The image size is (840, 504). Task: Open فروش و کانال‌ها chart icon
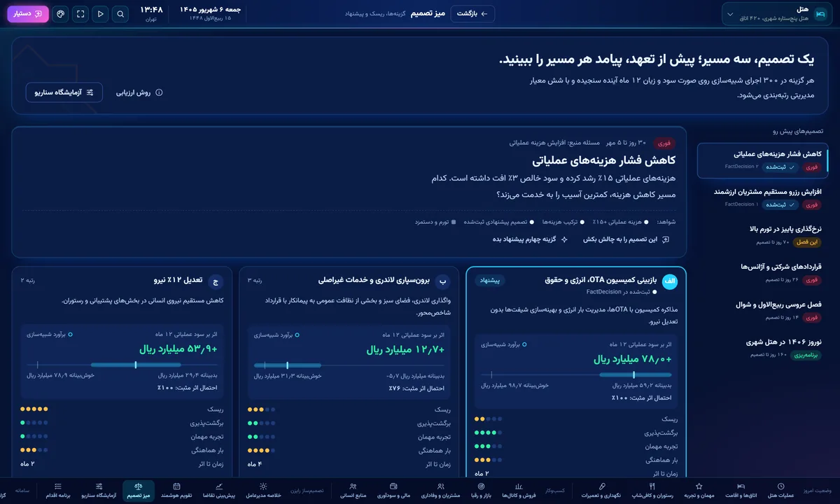coord(519,490)
